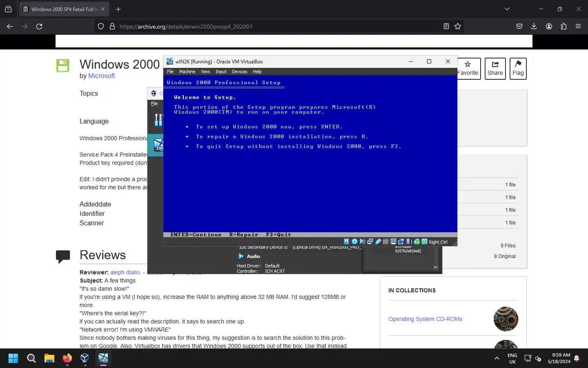Open the notifications bell in system tray
The width and height of the screenshot is (588, 368).
click(577, 359)
